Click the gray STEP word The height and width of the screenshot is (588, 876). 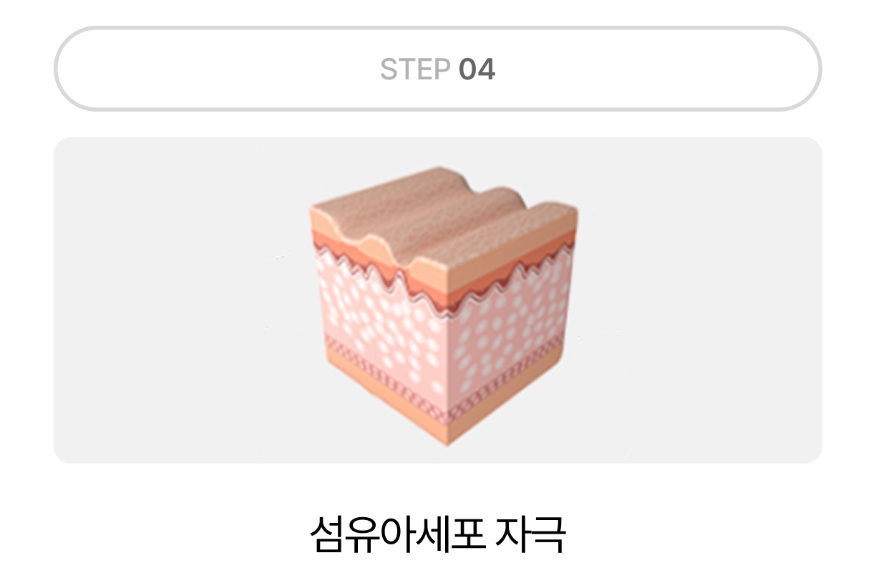coord(415,70)
